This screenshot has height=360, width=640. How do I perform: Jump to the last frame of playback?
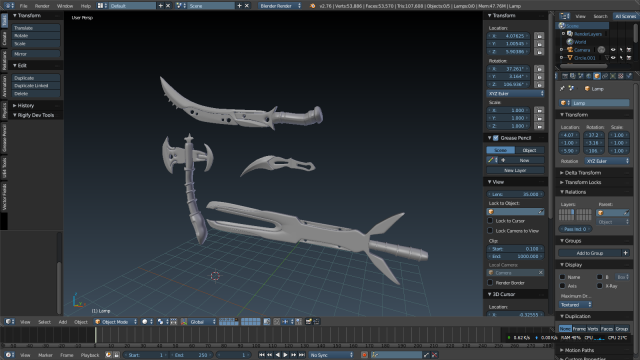coord(302,355)
